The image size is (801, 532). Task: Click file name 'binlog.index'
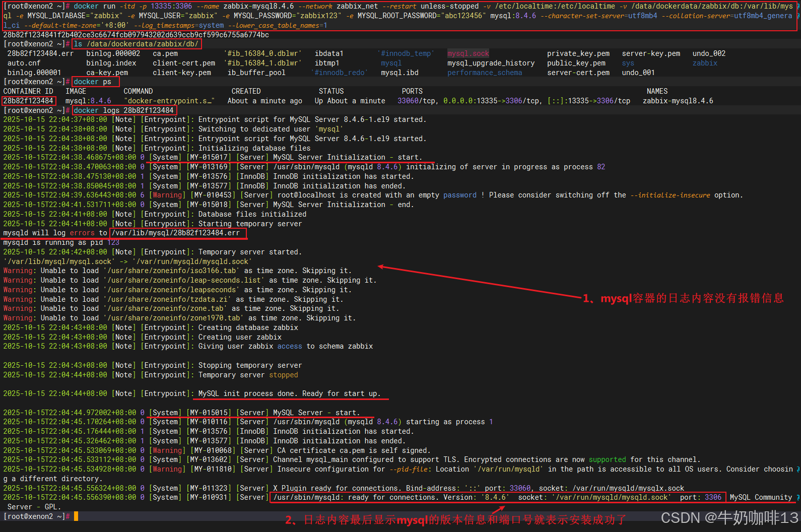coord(111,63)
